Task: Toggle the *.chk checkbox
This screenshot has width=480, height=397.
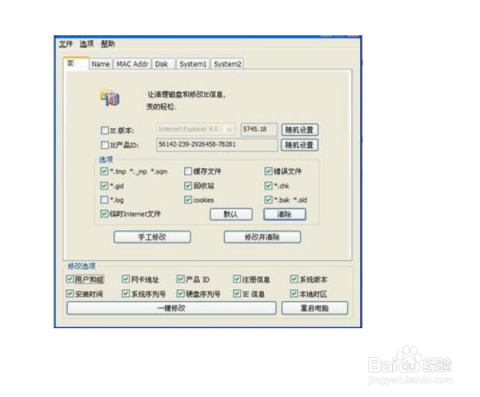Action: coord(268,186)
